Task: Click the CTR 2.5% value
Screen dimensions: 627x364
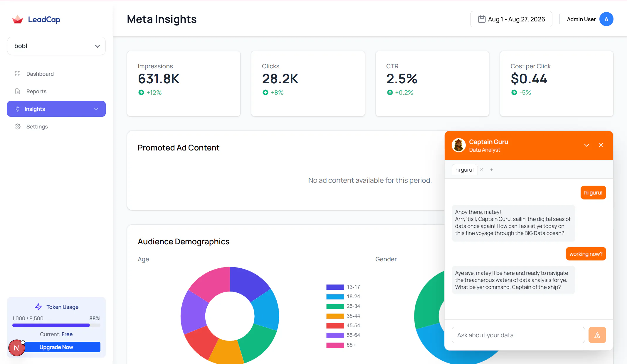Action: coord(402,79)
